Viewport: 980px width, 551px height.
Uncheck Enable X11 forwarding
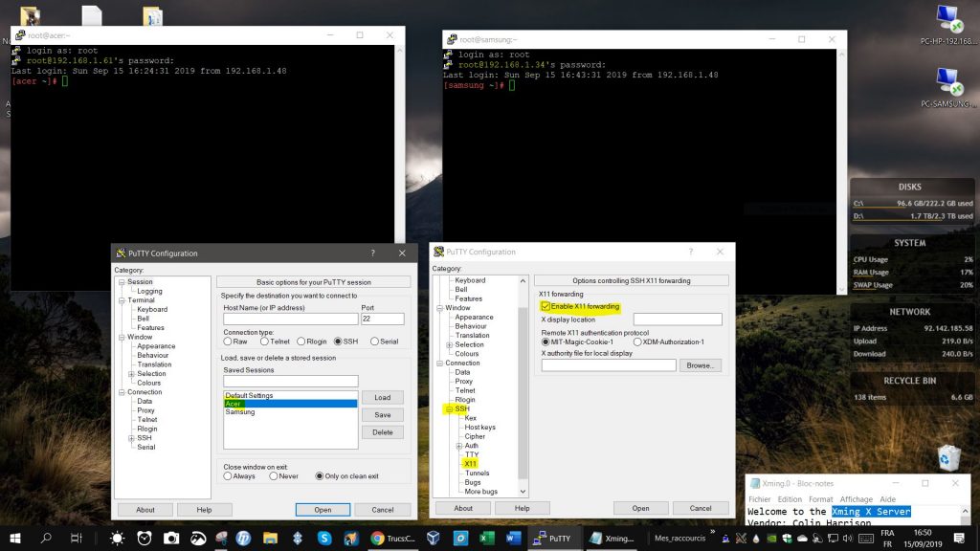(x=546, y=306)
